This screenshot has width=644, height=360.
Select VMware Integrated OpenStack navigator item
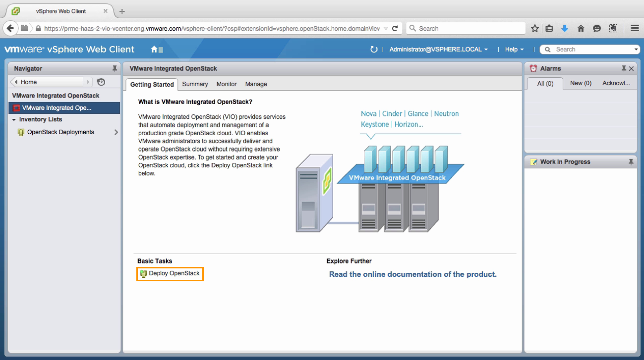(x=64, y=108)
